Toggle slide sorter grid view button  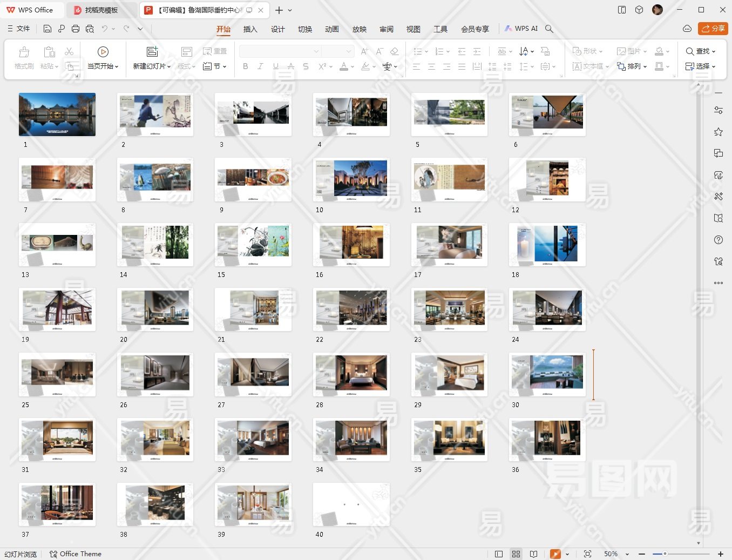coord(516,554)
